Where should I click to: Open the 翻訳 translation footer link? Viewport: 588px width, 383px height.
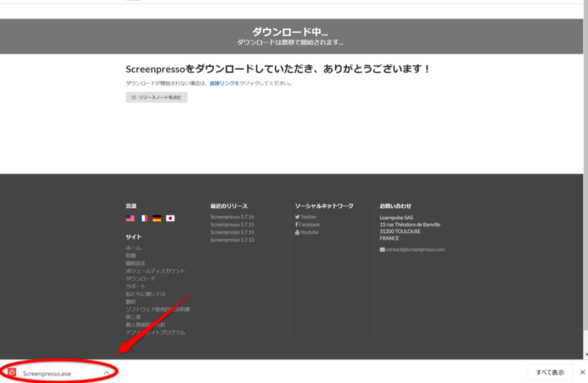pos(131,301)
